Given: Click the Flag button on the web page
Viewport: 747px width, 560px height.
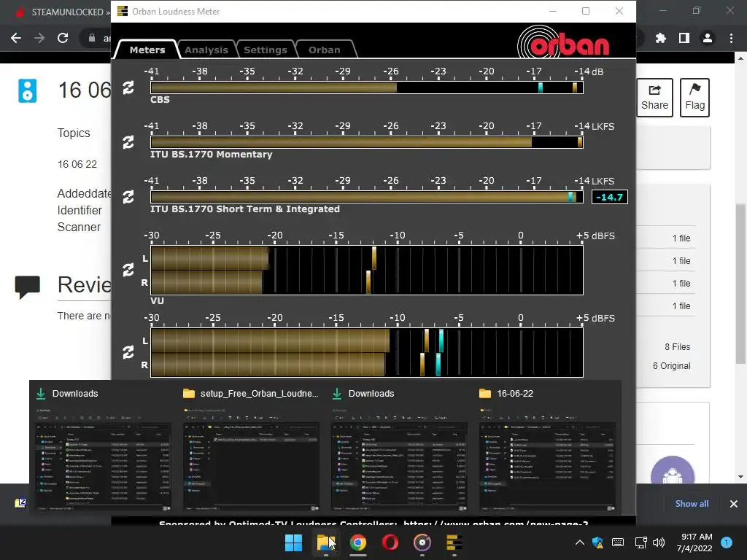Looking at the screenshot, I should tap(694, 98).
